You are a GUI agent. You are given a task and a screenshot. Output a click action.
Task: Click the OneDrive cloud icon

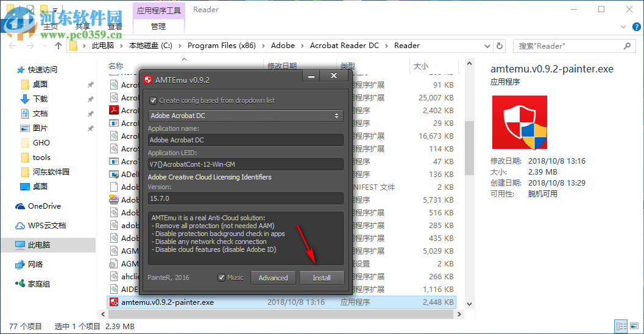(20, 206)
